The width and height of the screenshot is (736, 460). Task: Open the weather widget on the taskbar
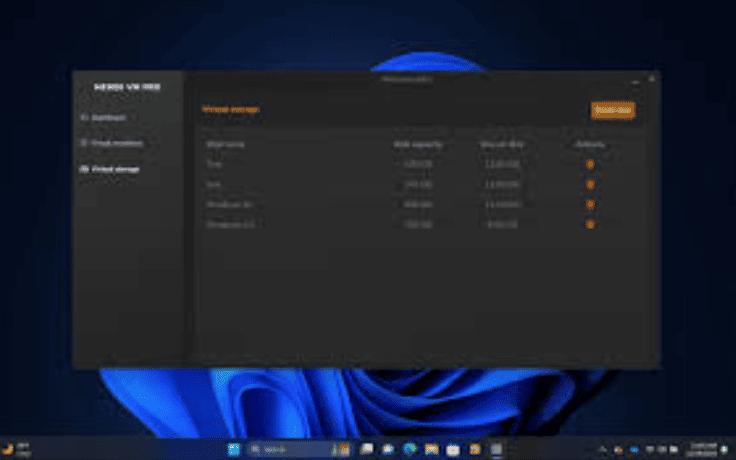(x=17, y=450)
